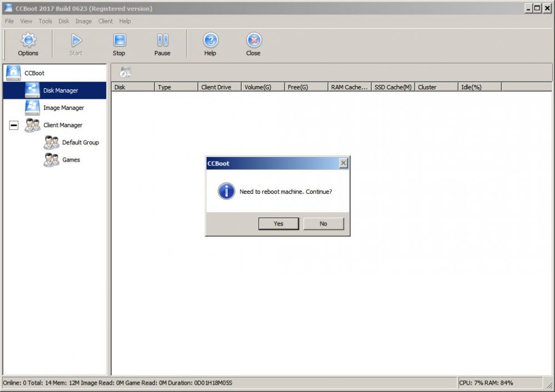This screenshot has height=392, width=555.
Task: Open the Disk menu
Action: (64, 21)
